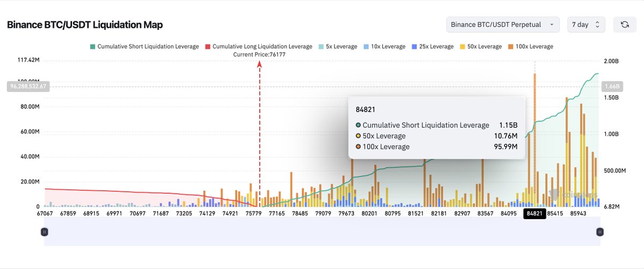644x269 pixels.
Task: Click the 85943 x-axis label
Action: pos(578,213)
